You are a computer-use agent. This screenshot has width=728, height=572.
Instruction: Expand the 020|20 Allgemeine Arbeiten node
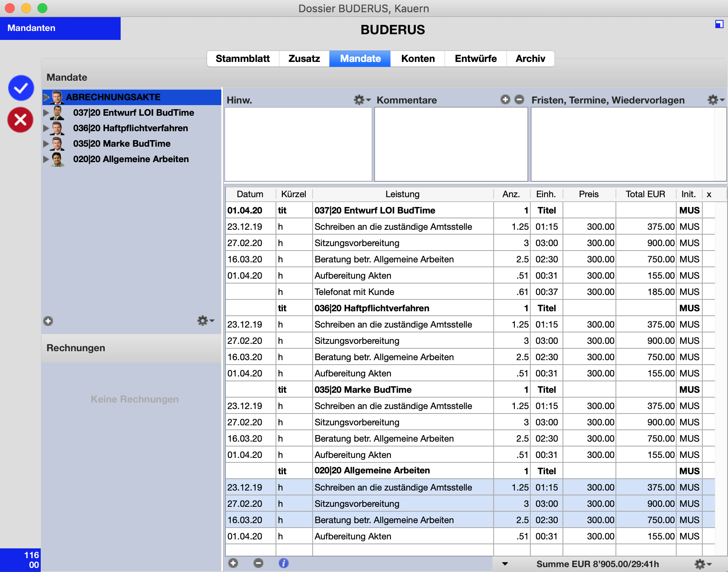(x=46, y=159)
